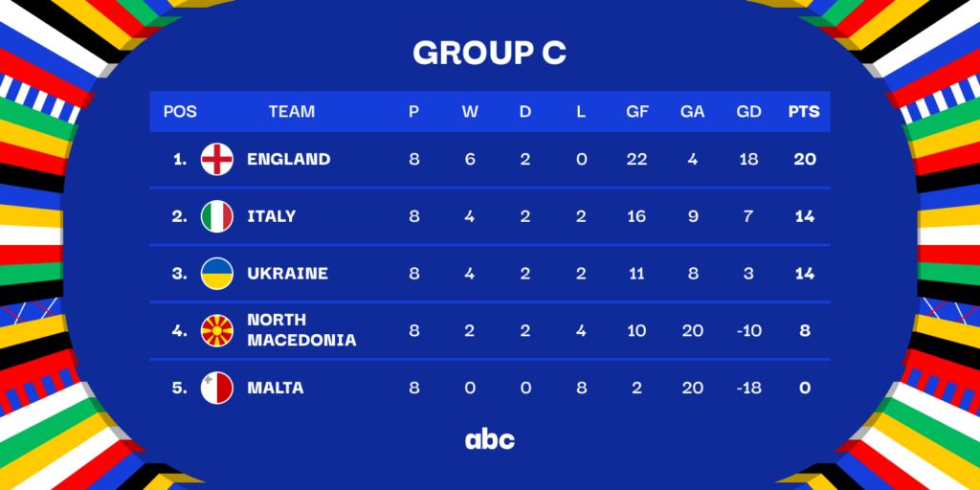Click the North Macedonia flag icon
This screenshot has width=980, height=490.
tap(217, 331)
